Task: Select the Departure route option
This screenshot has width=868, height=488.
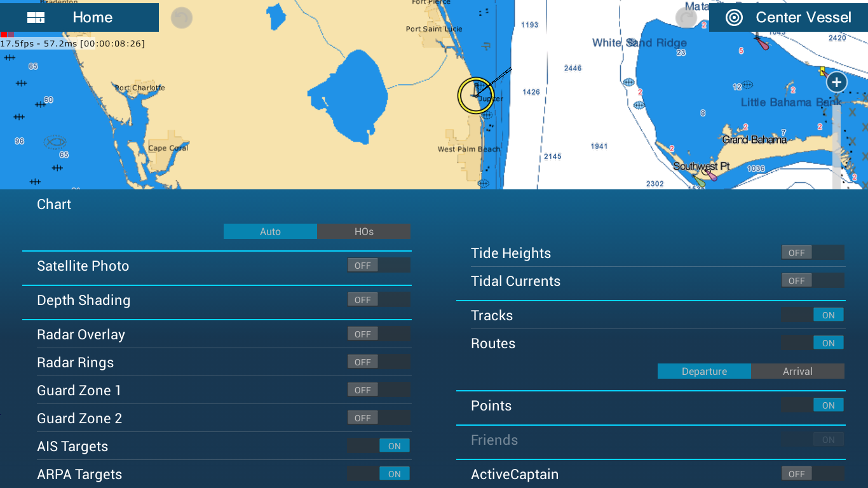Action: pyautogui.click(x=704, y=372)
